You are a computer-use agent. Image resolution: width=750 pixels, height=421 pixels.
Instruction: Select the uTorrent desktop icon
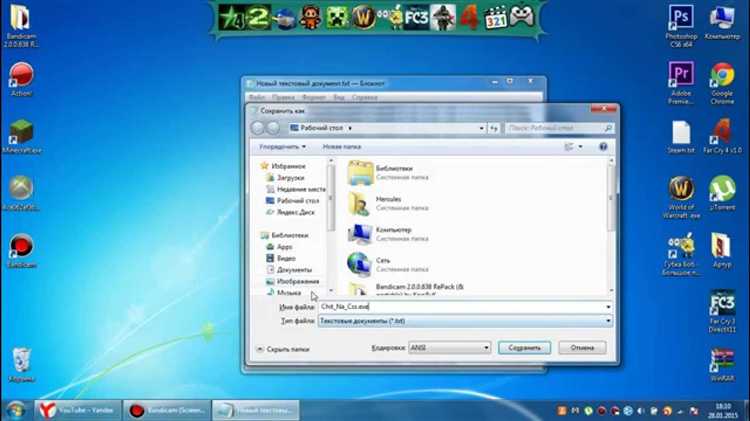(722, 193)
